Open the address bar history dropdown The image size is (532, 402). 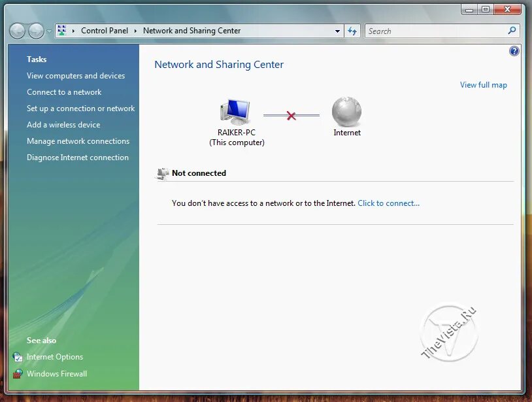[x=337, y=31]
